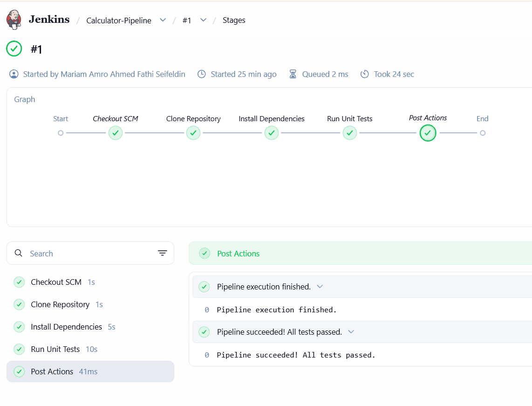The image size is (532, 406).
Task: Click the success icon beside Run Unit Tests list row
Action: point(20,349)
